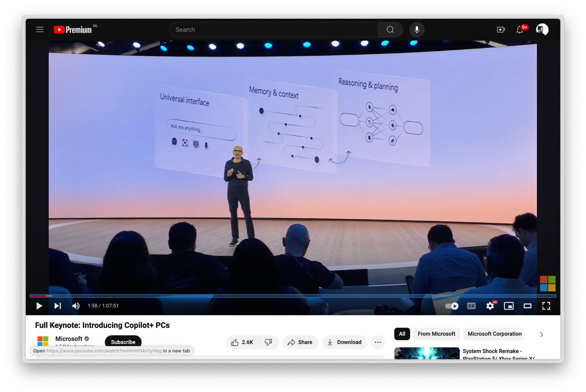The height and width of the screenshot is (392, 586).
Task: Open the account avatar menu
Action: coord(542,30)
